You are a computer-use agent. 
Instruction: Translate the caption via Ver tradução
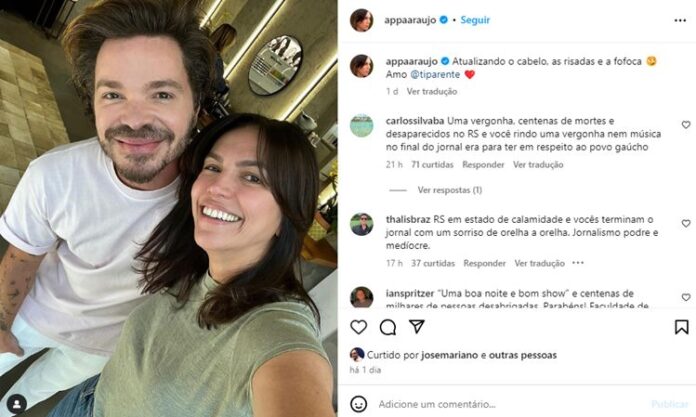click(x=431, y=91)
